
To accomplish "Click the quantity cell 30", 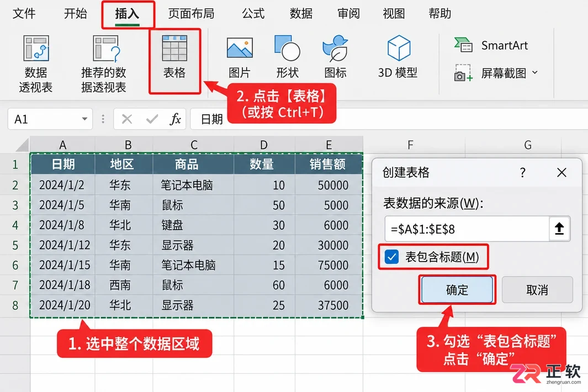I will pos(264,225).
